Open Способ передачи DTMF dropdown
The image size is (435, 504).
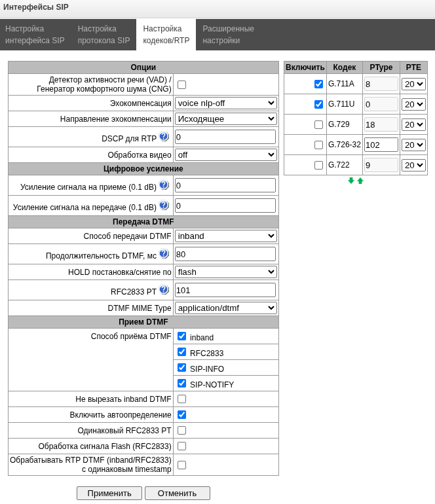click(225, 236)
